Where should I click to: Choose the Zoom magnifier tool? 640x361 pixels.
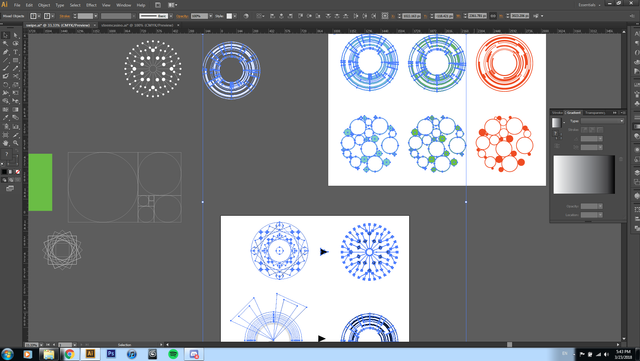tap(16, 143)
